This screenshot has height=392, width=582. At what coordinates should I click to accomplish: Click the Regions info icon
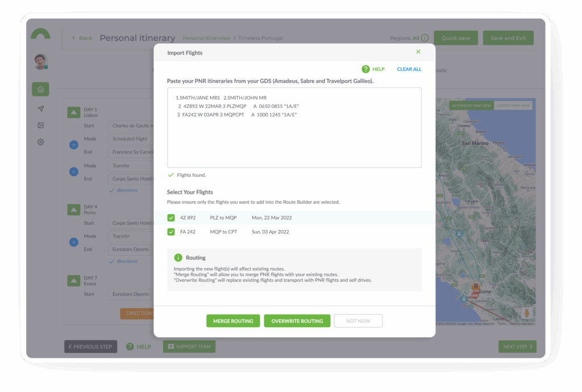click(425, 38)
